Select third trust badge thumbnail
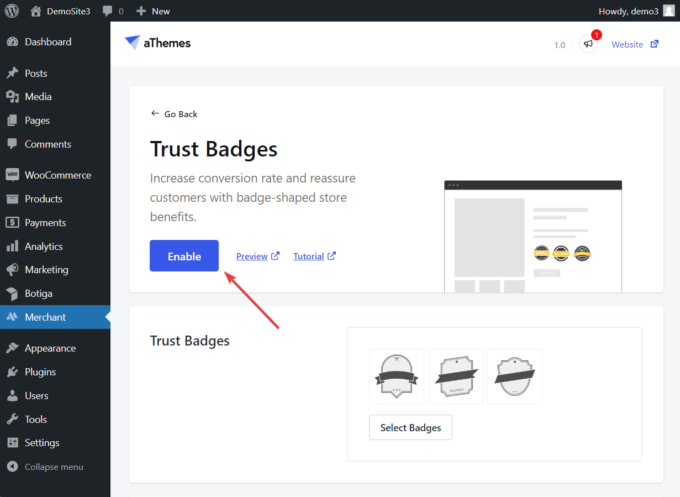The height and width of the screenshot is (497, 680). click(x=514, y=376)
